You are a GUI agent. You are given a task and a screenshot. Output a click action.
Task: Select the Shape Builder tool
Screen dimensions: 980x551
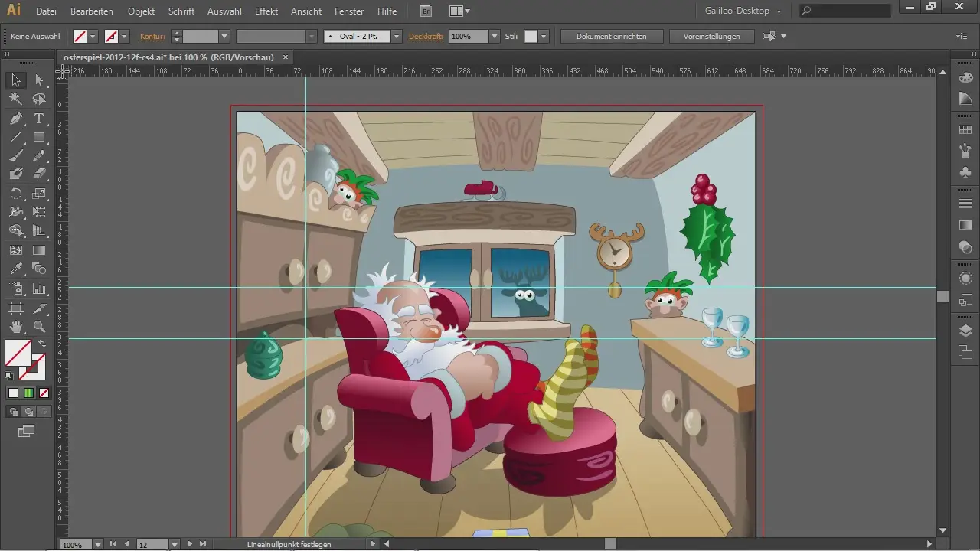pyautogui.click(x=16, y=230)
